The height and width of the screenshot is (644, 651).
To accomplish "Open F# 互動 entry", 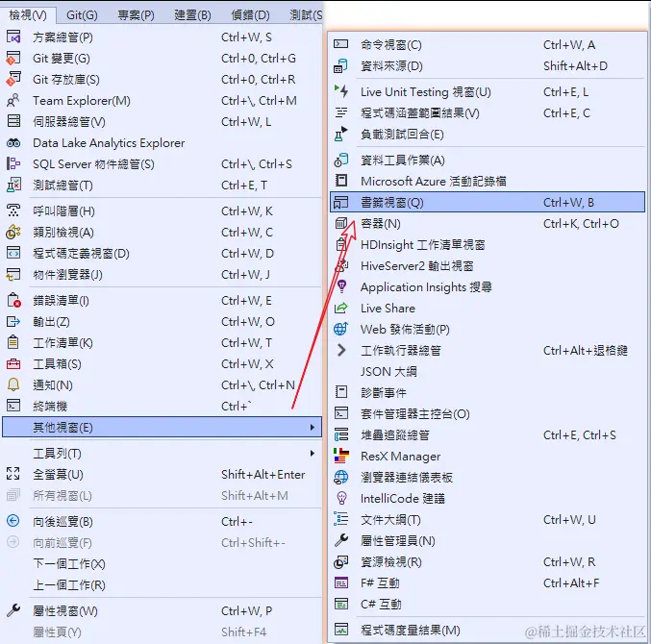I will pyautogui.click(x=488, y=583).
